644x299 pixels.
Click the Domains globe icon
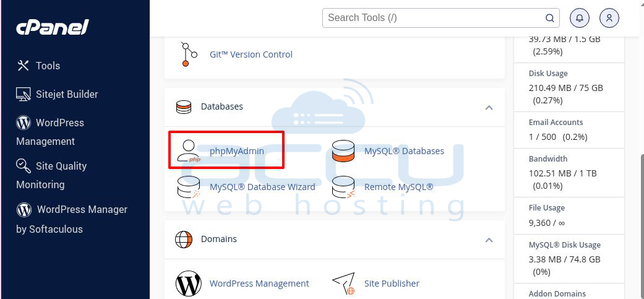(x=184, y=240)
